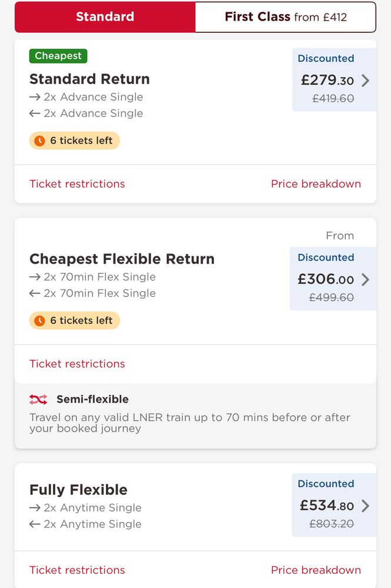Click the outbound arrow next to 2x Advance Single

tap(35, 97)
